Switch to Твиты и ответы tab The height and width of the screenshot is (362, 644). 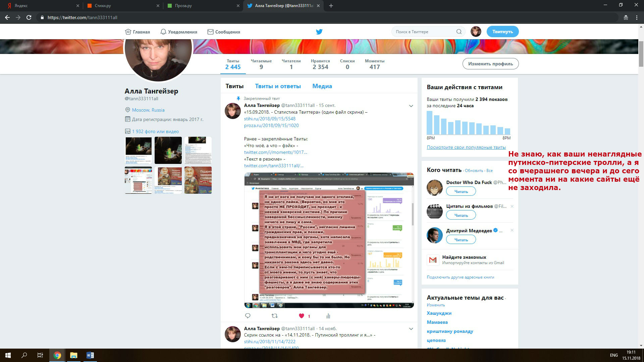tap(278, 86)
